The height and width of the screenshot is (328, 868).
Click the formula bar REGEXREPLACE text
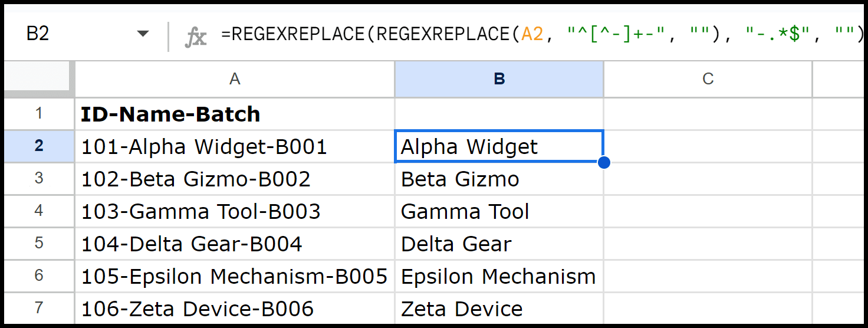542,34
